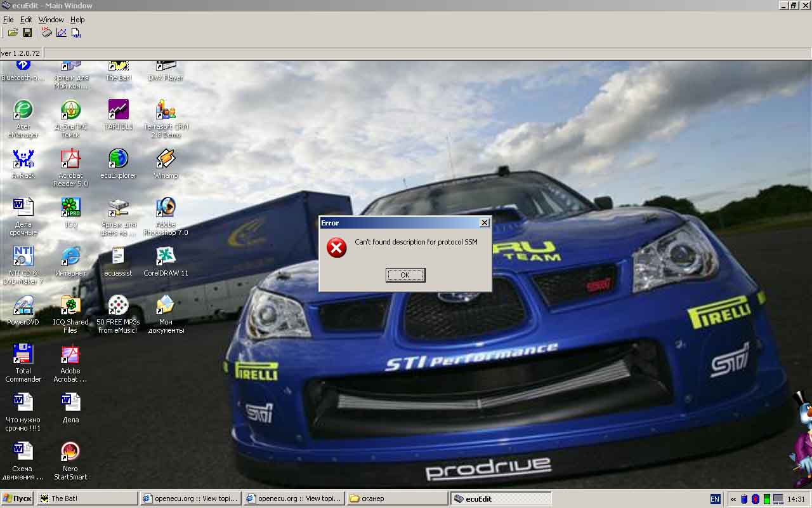Select the Total Commander desktop icon

point(23,363)
